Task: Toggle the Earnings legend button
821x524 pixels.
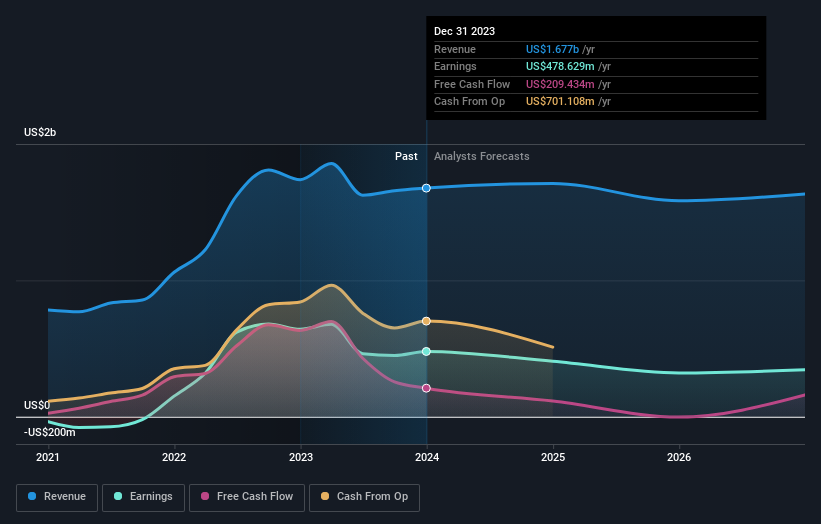Action: 143,497
